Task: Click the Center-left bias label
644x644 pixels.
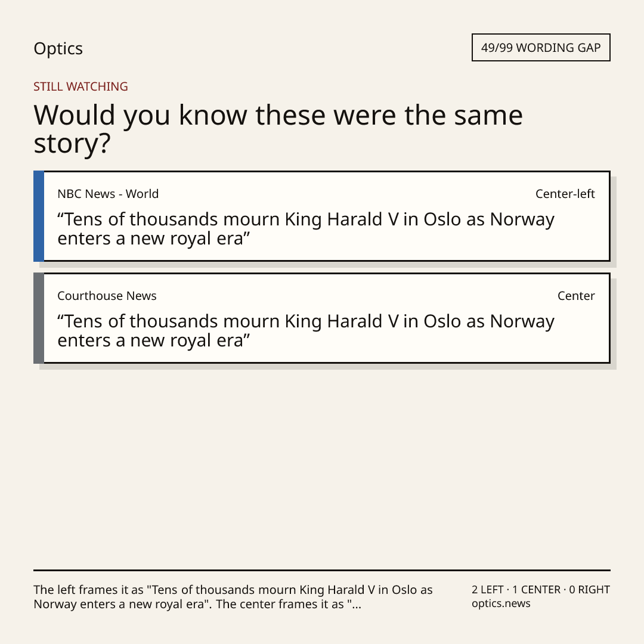Action: pyautogui.click(x=565, y=194)
